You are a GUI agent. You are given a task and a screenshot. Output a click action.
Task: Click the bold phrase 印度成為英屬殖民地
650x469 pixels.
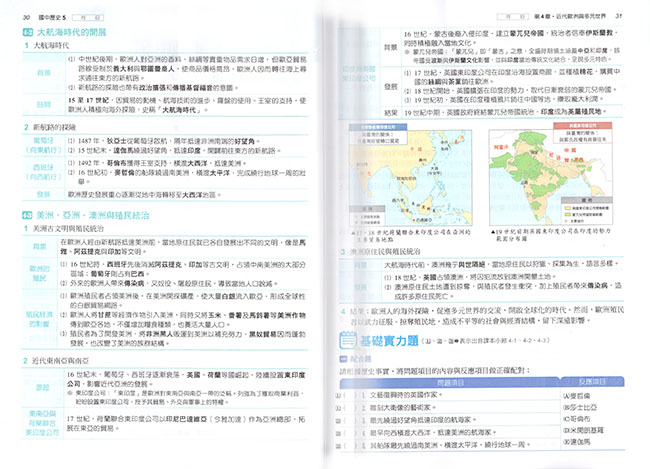click(x=570, y=112)
